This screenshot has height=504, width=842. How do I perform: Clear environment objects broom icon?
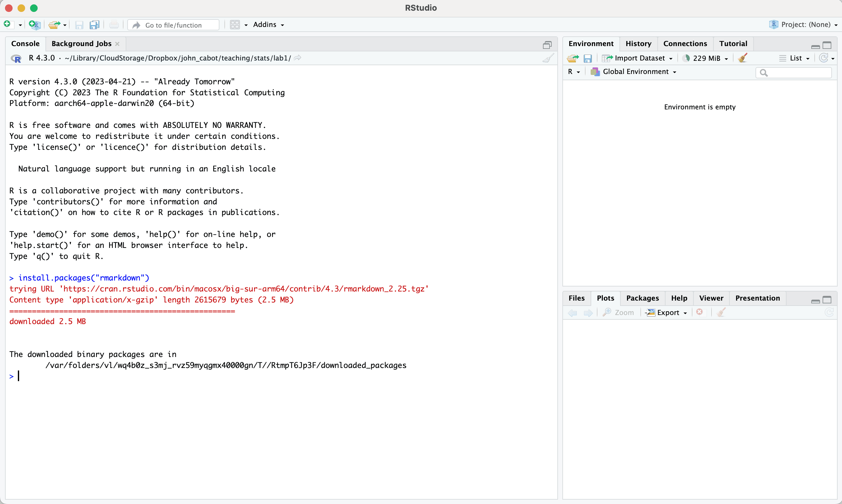[x=743, y=58]
